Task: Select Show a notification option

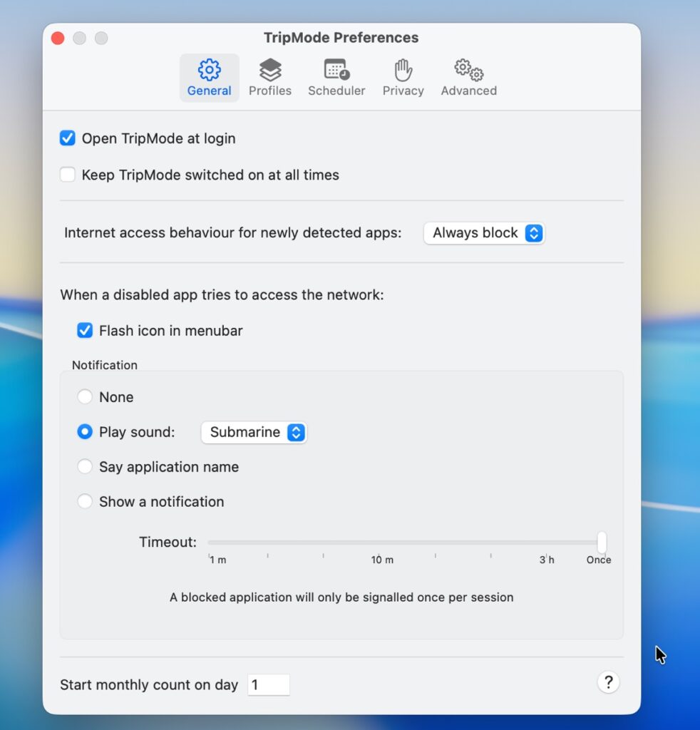Action: (85, 502)
